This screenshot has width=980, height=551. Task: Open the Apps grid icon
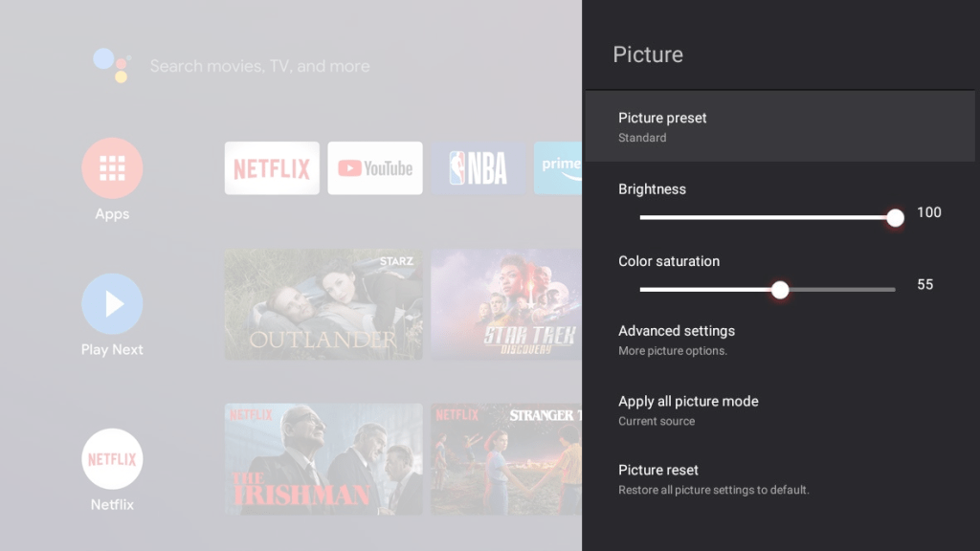point(112,166)
